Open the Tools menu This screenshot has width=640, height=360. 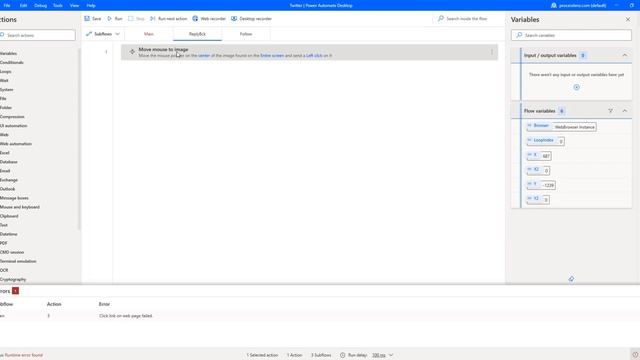(x=58, y=5)
